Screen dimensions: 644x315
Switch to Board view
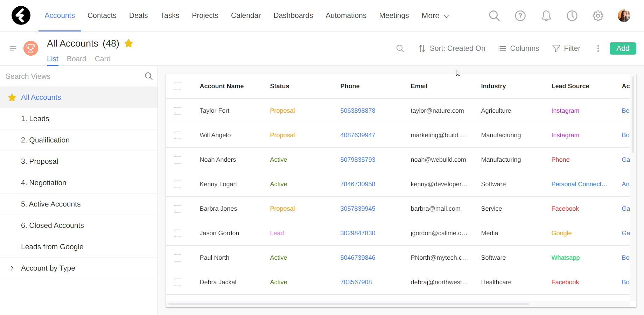(77, 59)
